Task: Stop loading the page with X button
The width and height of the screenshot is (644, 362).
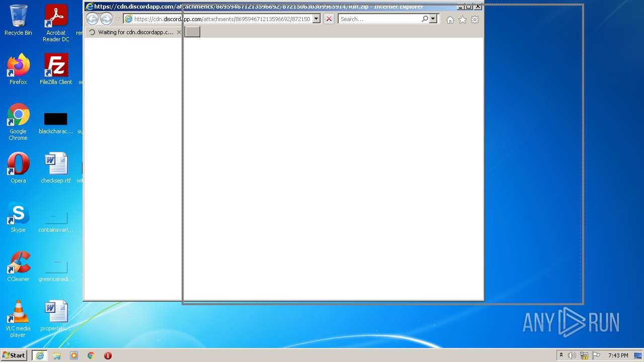Action: click(329, 19)
